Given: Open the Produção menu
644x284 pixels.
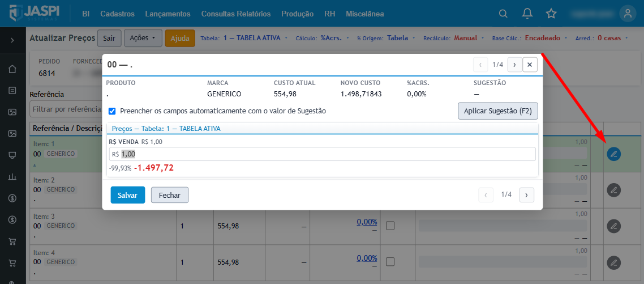Looking at the screenshot, I should tap(297, 14).
